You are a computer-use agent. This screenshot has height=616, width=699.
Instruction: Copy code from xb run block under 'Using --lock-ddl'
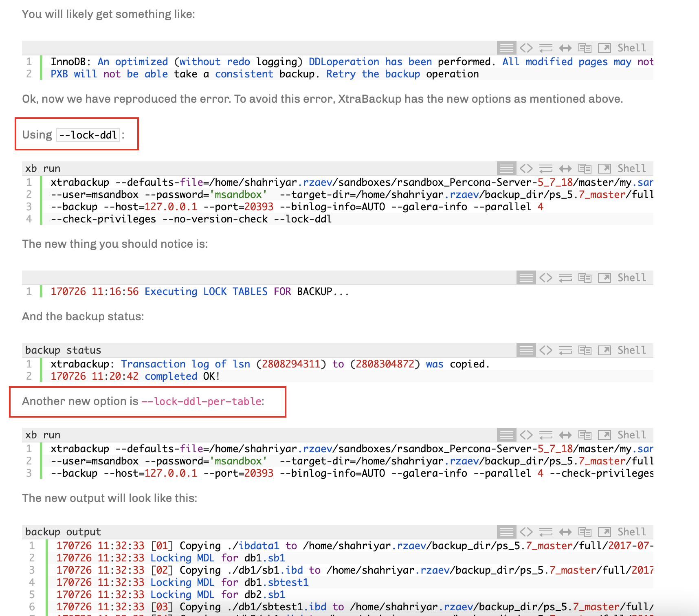point(585,169)
